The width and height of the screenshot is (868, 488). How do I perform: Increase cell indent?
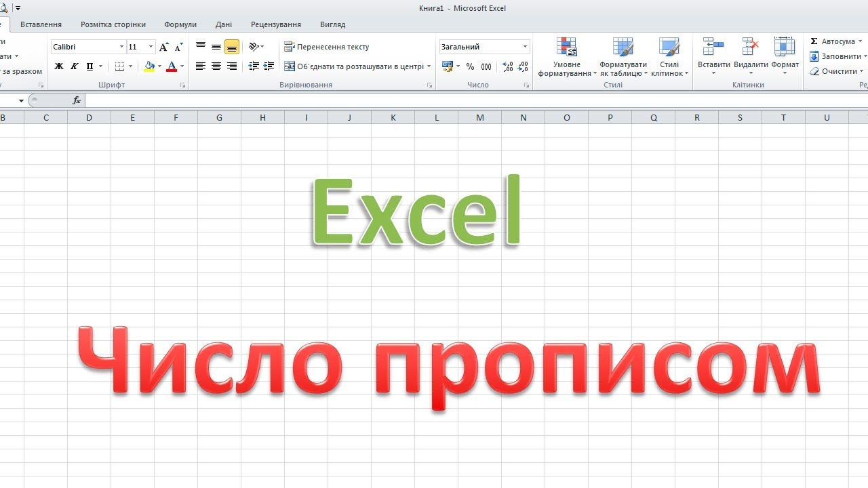pyautogui.click(x=269, y=66)
